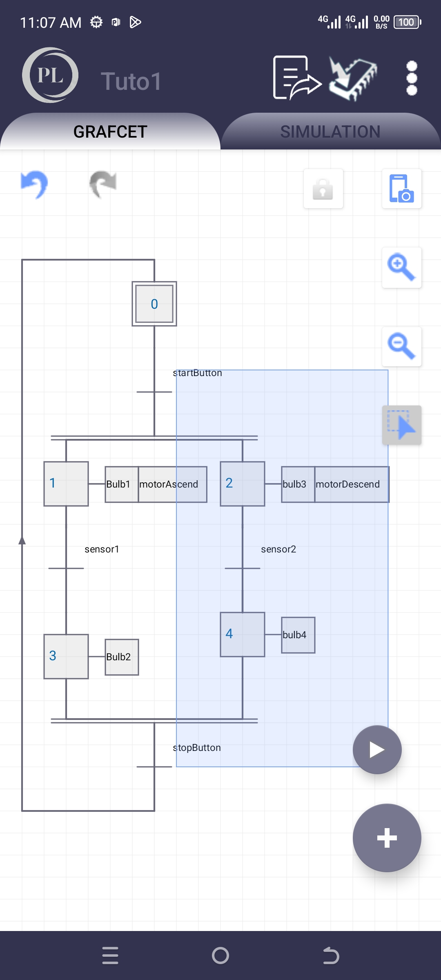Viewport: 441px width, 980px height.
Task: Select step 1
Action: pyautogui.click(x=66, y=484)
